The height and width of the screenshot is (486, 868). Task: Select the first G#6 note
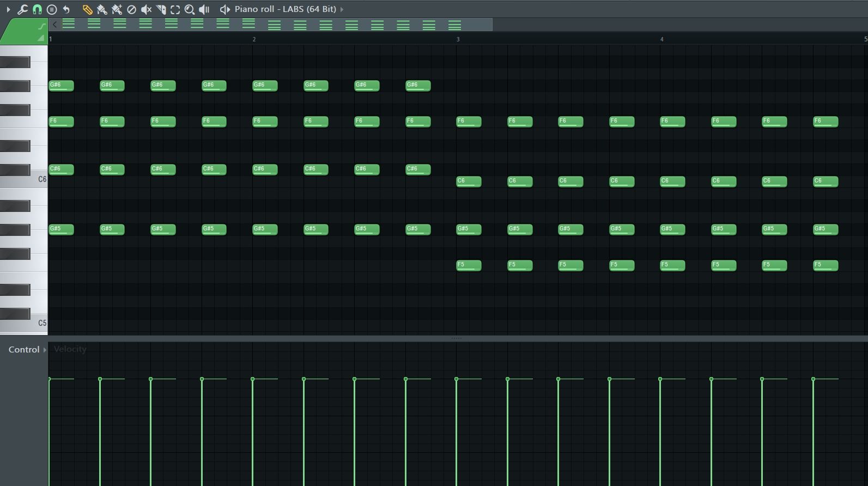tap(61, 86)
